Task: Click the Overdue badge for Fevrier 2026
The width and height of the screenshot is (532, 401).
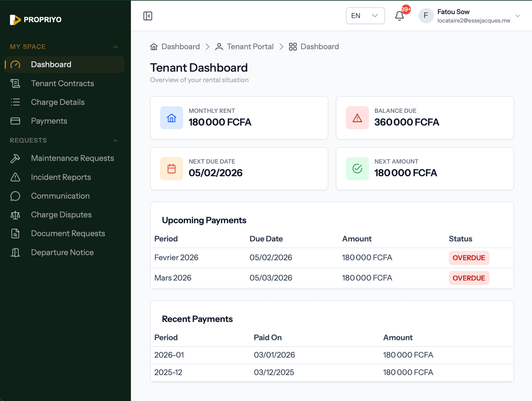Action: (x=469, y=258)
